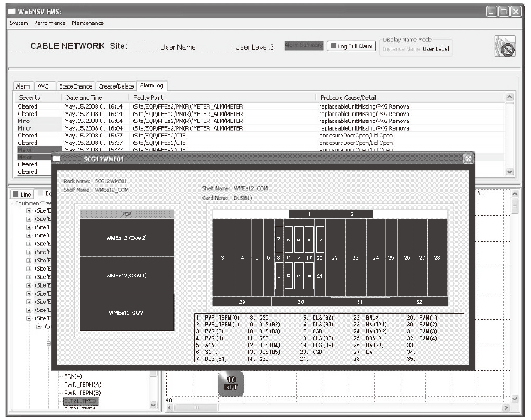Click fan slot 29 on the shelf
The height and width of the screenshot is (420, 531).
(x=242, y=301)
